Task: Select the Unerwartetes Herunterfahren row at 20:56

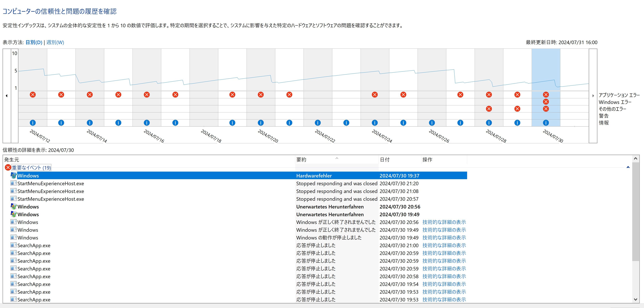Action: click(330, 207)
